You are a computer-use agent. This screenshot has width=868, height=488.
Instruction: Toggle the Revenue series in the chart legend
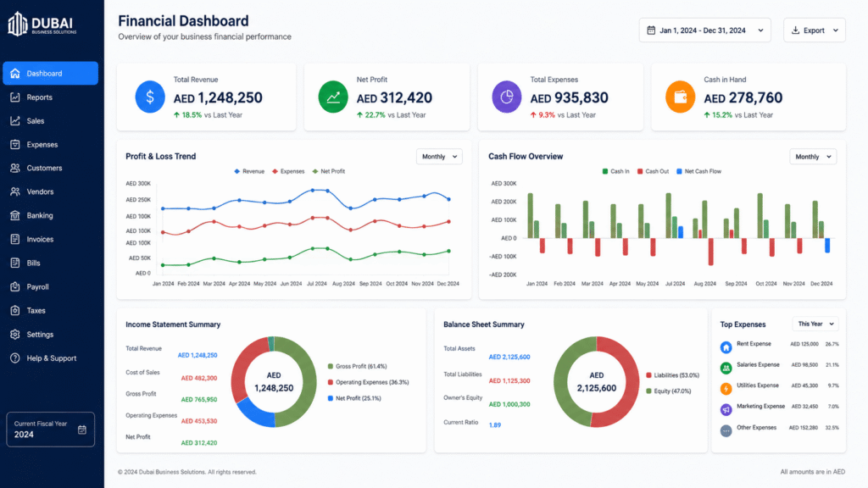(249, 171)
